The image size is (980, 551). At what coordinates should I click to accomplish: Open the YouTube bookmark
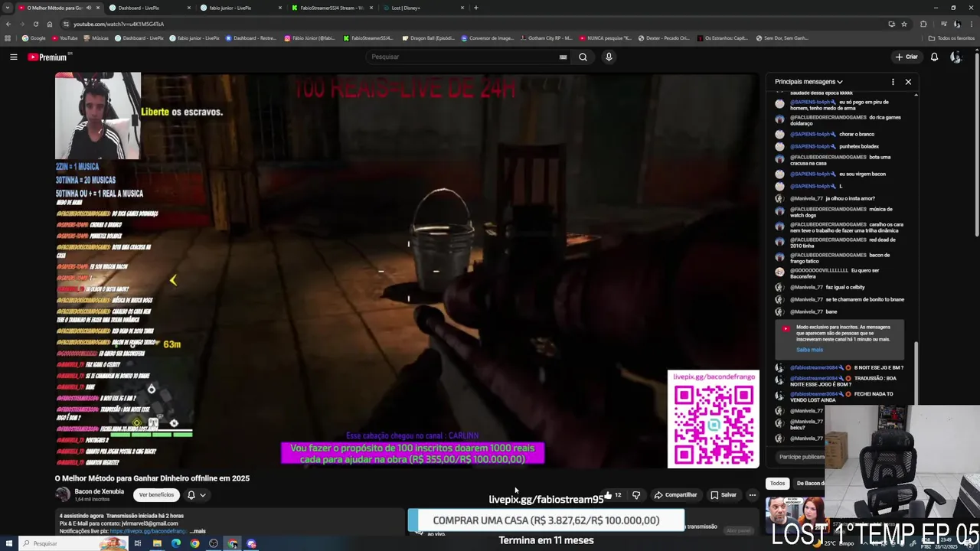[x=65, y=37]
